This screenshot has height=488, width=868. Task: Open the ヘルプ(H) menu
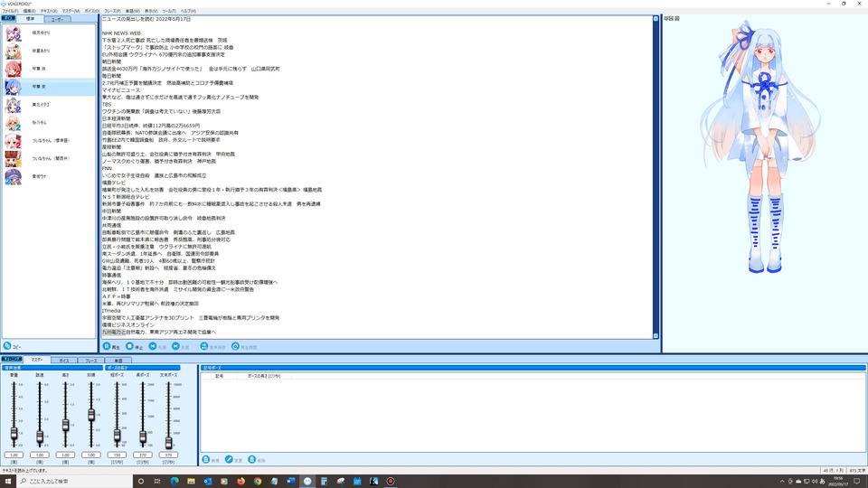[x=188, y=11]
